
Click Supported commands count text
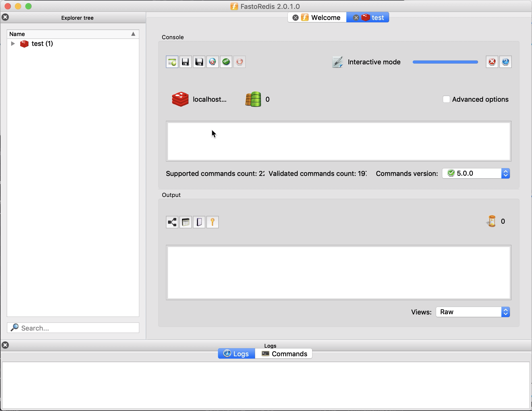[x=215, y=174]
